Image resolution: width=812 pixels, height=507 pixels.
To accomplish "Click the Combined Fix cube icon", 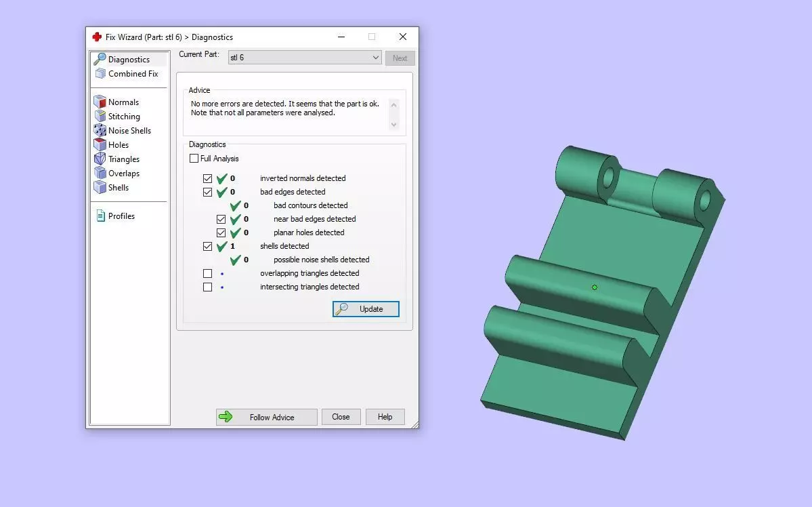I will pyautogui.click(x=100, y=74).
